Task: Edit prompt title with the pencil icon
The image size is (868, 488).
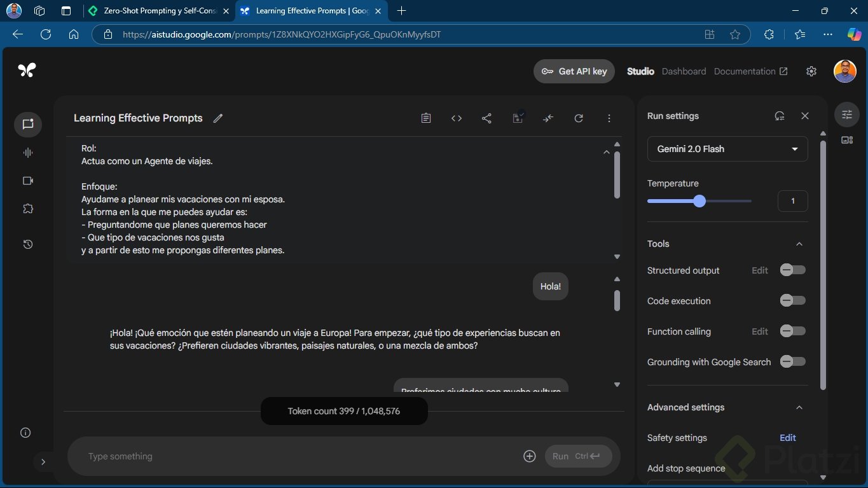Action: [x=218, y=118]
